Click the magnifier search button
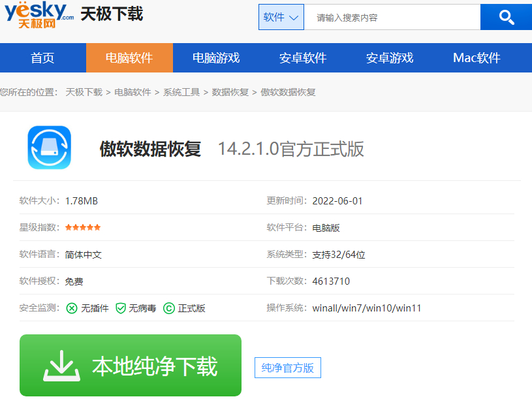This screenshot has width=532, height=399. (x=506, y=17)
